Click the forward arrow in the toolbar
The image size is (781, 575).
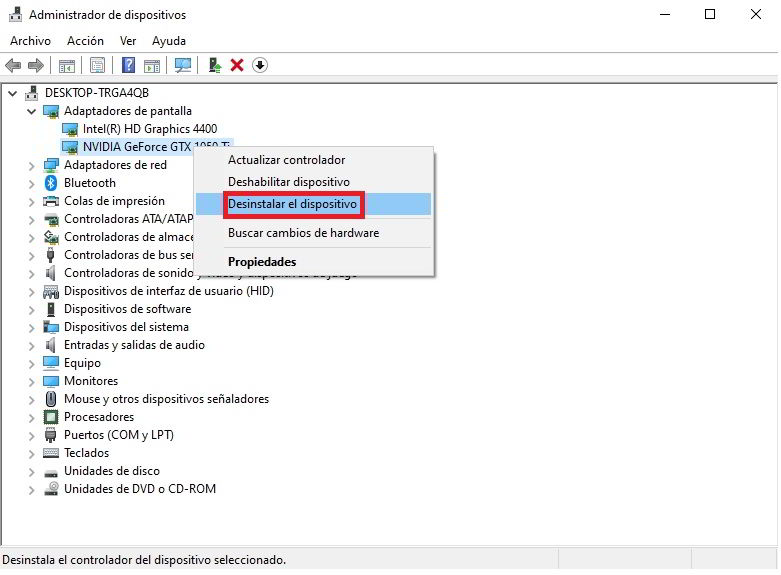tap(36, 65)
